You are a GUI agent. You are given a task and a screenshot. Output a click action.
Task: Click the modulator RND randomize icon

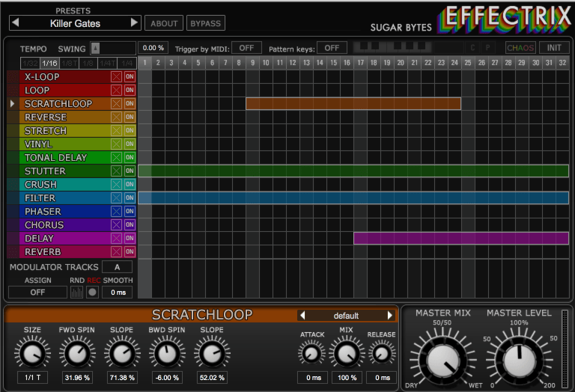click(76, 292)
